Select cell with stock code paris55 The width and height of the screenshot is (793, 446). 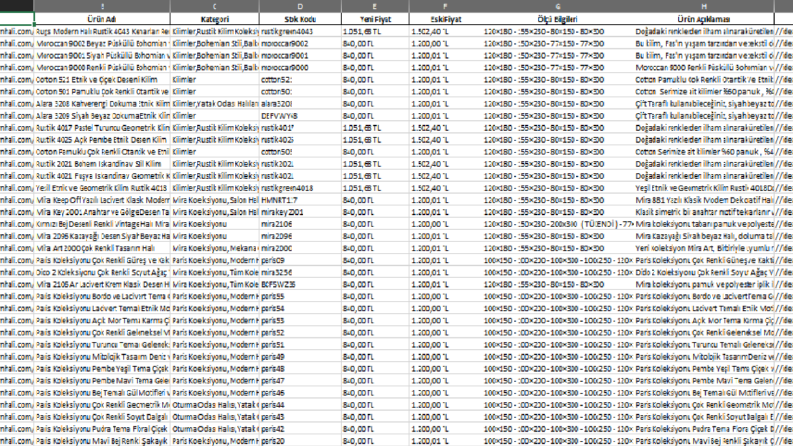tap(300, 296)
